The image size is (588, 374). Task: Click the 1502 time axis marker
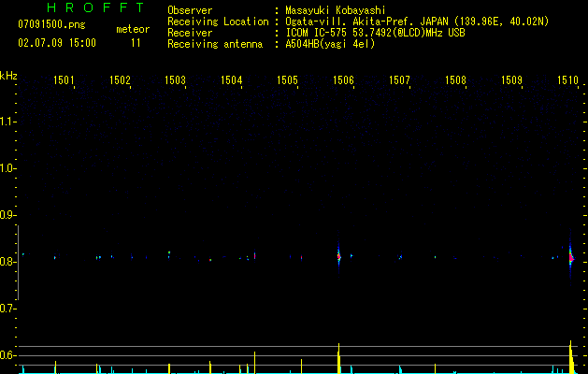(120, 79)
